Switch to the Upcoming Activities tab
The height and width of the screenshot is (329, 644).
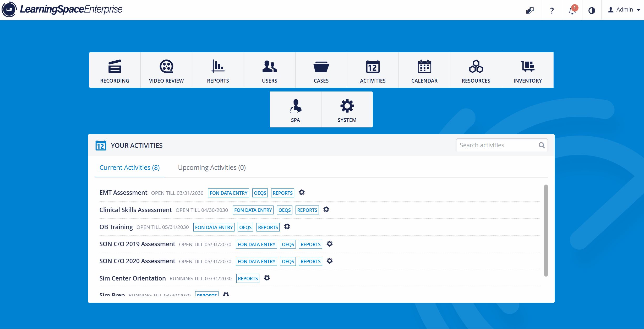[212, 168]
